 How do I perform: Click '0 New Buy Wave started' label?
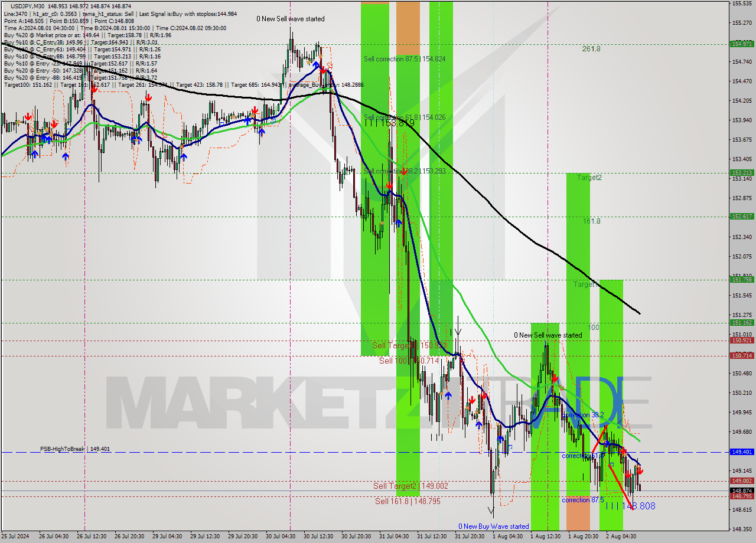click(494, 526)
